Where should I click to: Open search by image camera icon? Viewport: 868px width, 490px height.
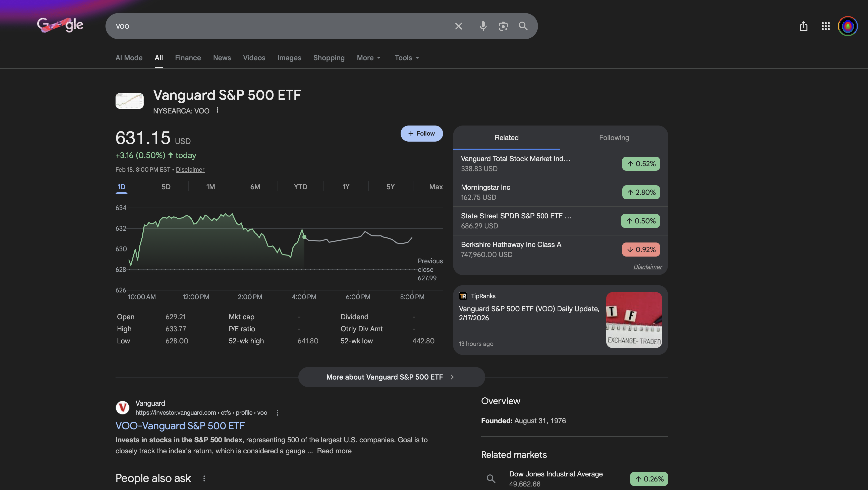coord(503,26)
